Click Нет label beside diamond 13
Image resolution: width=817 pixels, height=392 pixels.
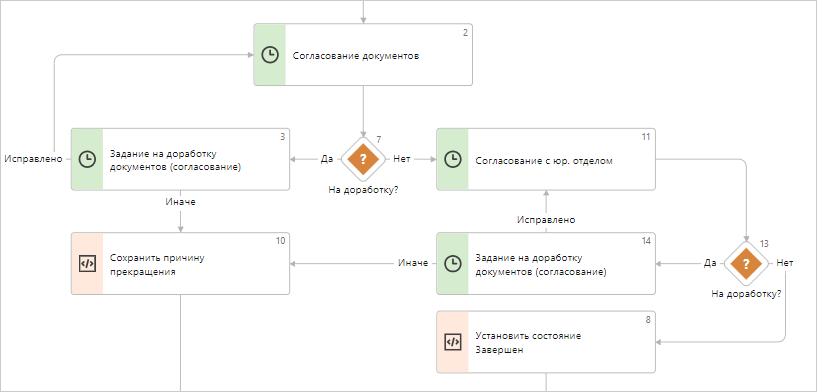click(x=785, y=263)
